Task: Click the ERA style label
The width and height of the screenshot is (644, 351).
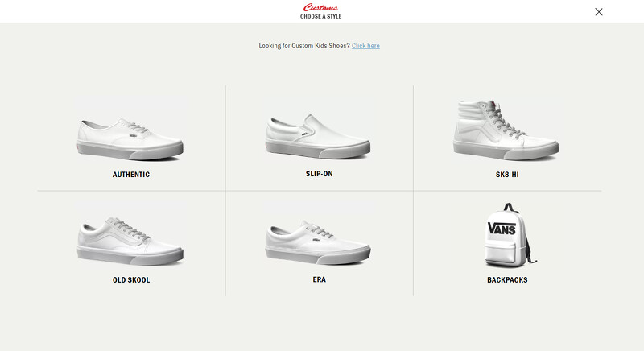Action: (x=319, y=279)
